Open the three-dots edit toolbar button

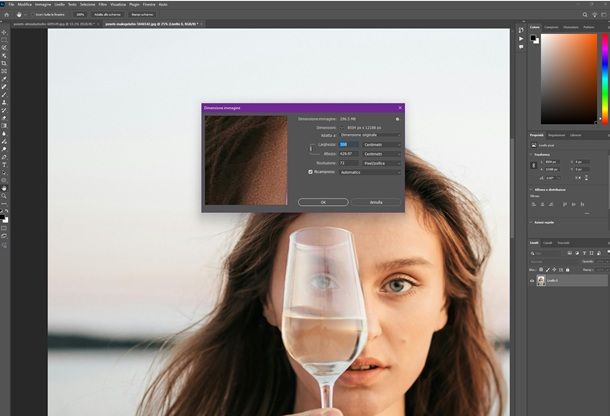4,204
